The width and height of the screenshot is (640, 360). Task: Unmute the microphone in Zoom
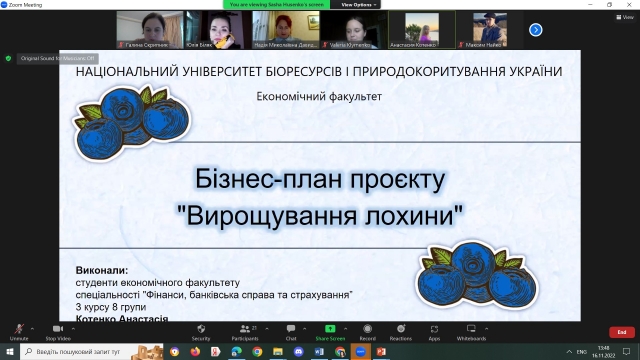click(19, 332)
